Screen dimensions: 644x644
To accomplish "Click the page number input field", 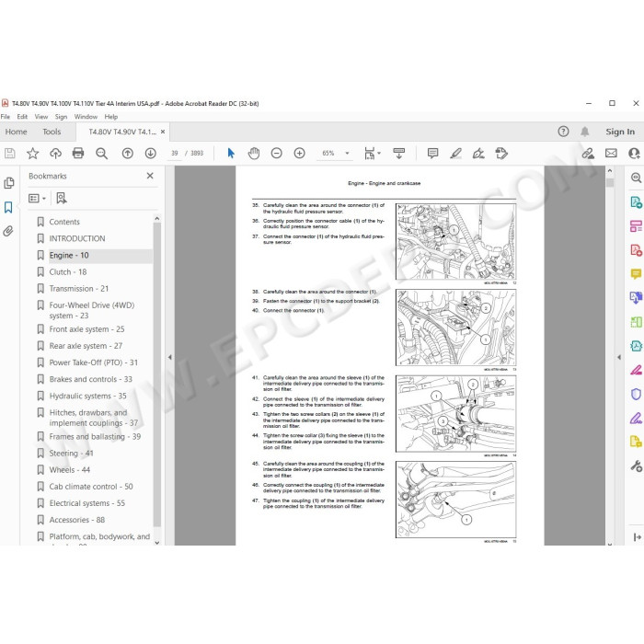I will pos(175,154).
